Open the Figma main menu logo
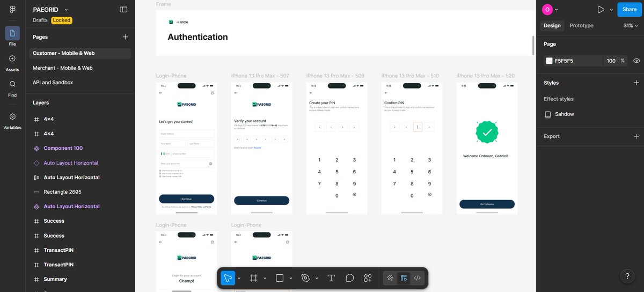The width and height of the screenshot is (644, 292). pyautogui.click(x=12, y=10)
